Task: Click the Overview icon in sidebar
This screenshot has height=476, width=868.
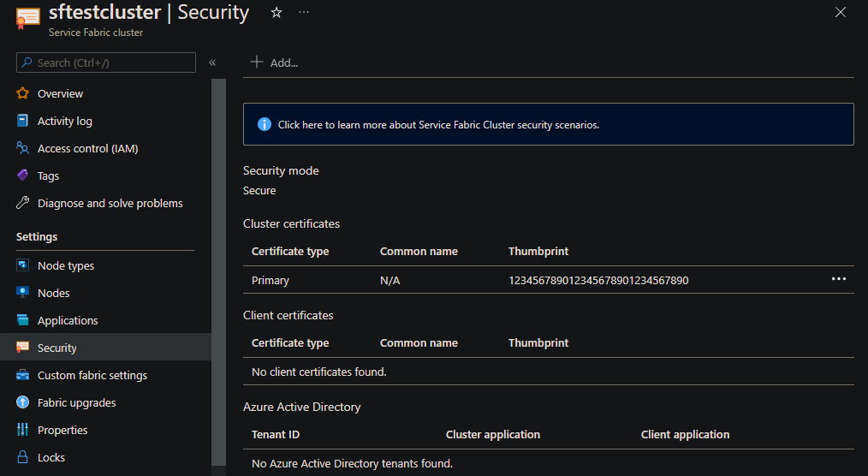Action: pyautogui.click(x=23, y=93)
